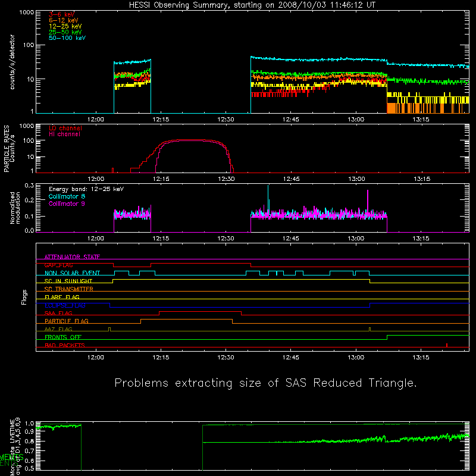Viewport: 476px width, 476px height.
Task: Click the green FRONTS_OFF flag label
Action: click(63, 337)
